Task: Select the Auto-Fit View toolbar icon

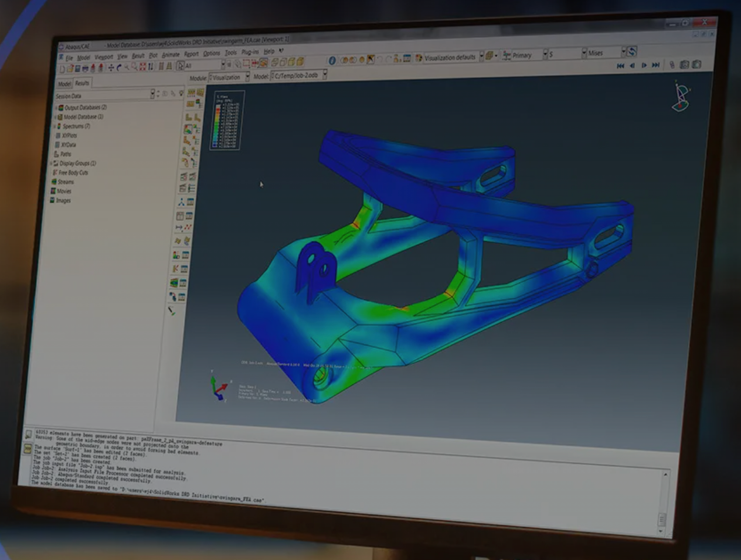Action: coord(142,67)
